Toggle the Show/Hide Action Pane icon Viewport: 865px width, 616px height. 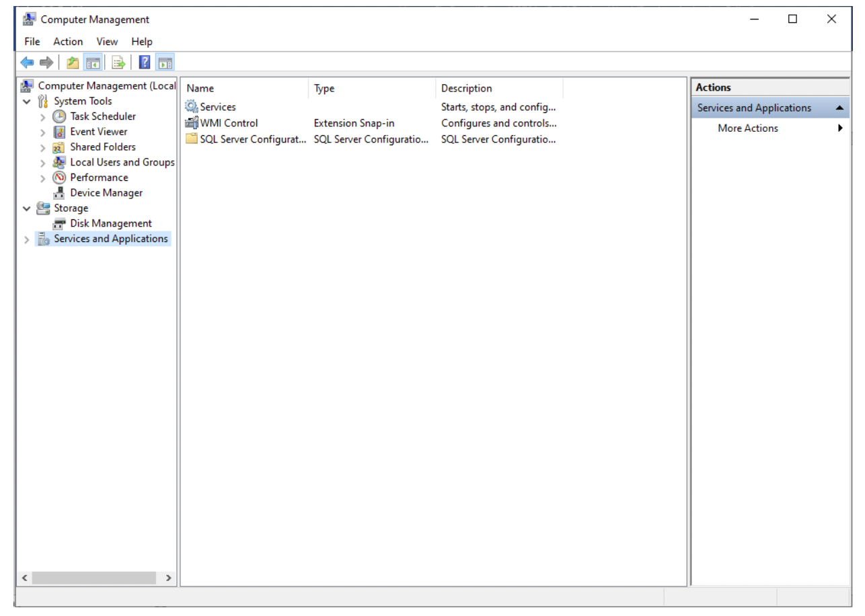[165, 63]
